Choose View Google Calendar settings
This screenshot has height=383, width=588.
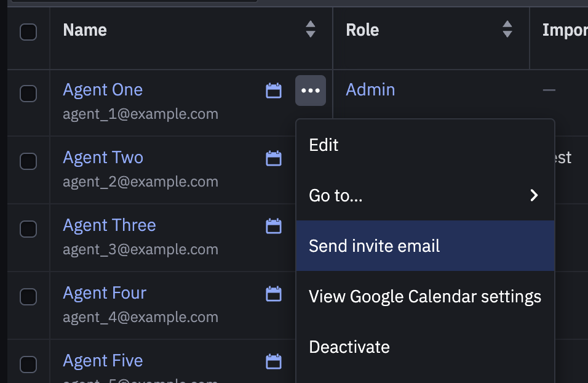425,296
